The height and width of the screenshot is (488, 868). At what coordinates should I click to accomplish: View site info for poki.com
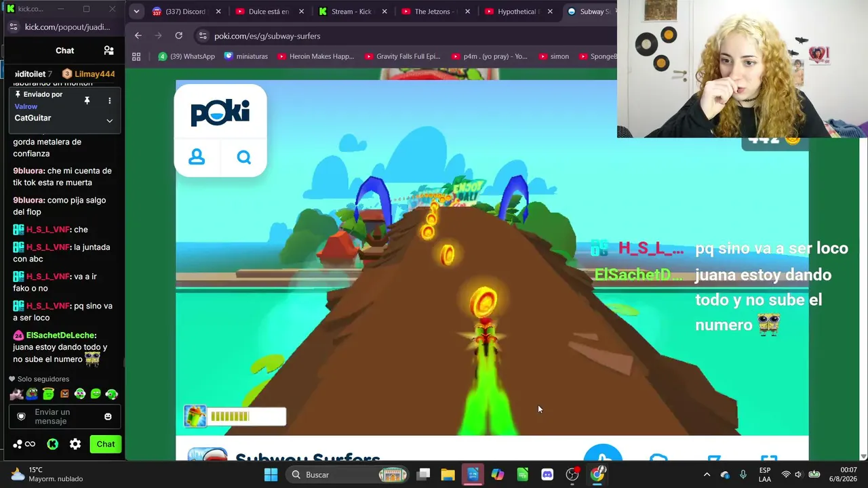coord(202,36)
